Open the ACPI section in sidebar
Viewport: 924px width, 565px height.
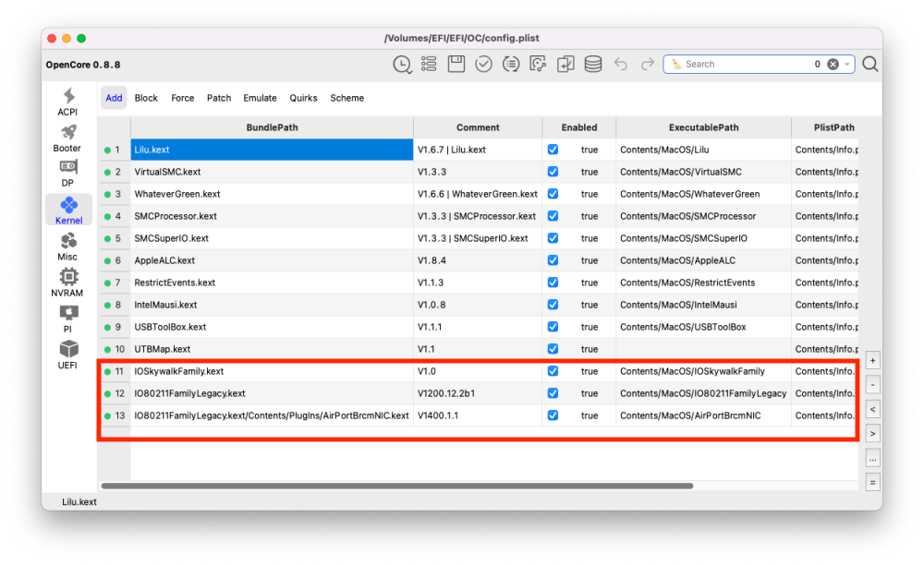tap(67, 102)
